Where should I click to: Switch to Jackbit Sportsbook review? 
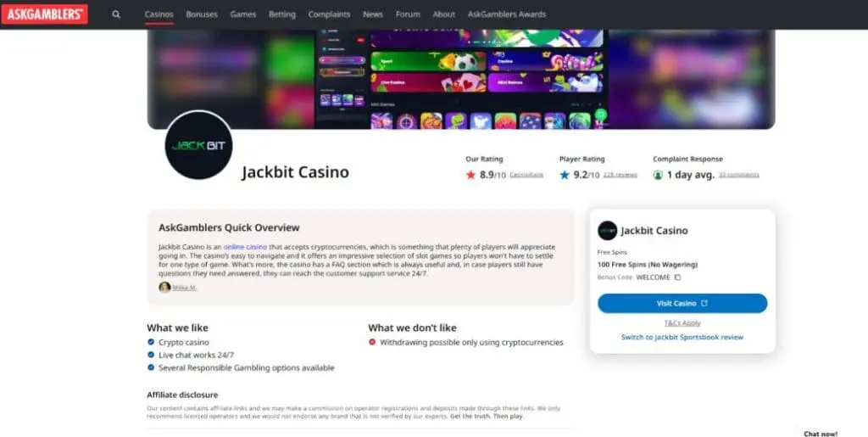click(x=682, y=337)
